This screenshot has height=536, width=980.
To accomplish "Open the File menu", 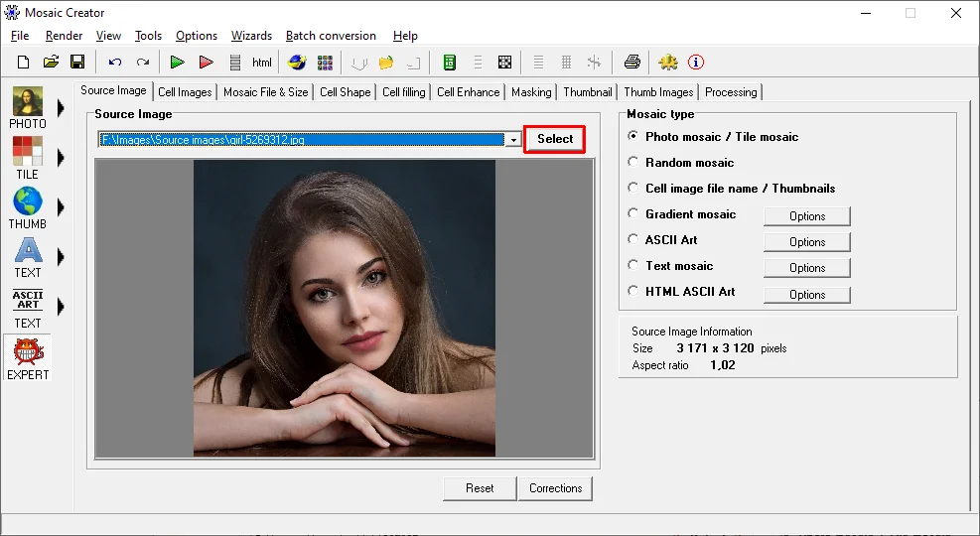I will (x=20, y=36).
